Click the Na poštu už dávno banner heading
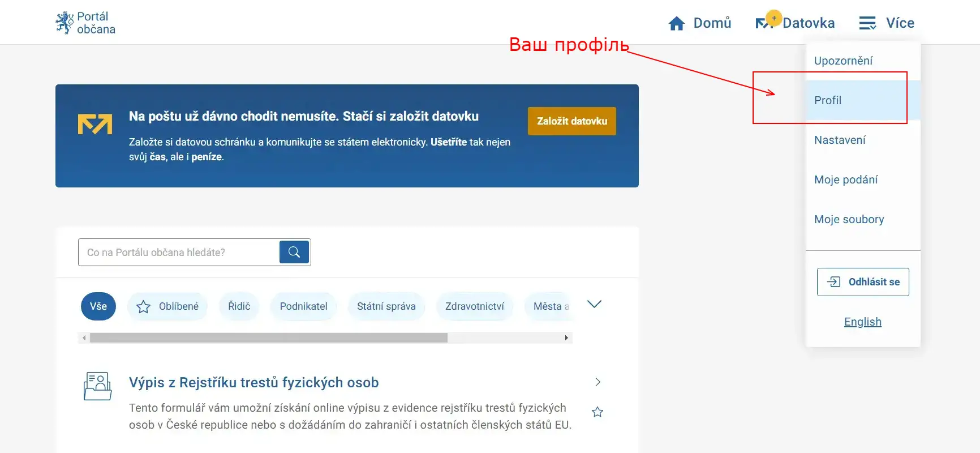The height and width of the screenshot is (453, 980). 304,116
